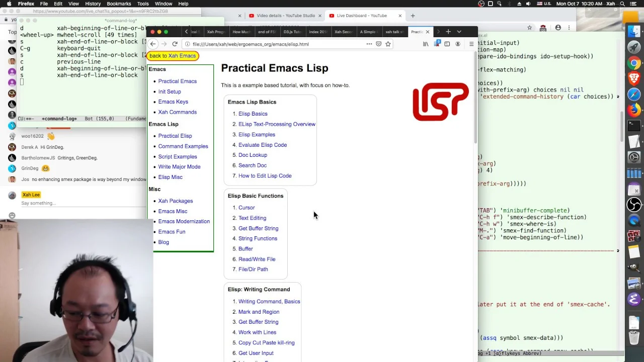Image resolution: width=644 pixels, height=362 pixels.
Task: Open the File menu
Action: (44, 4)
